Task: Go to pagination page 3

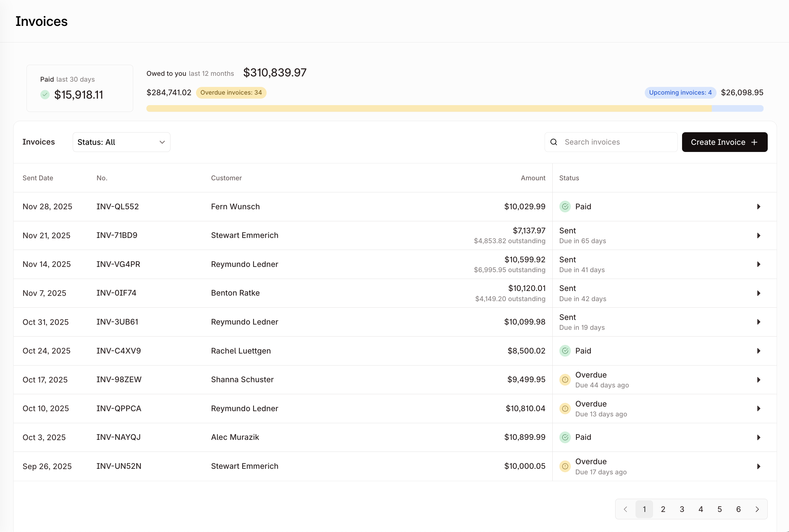Action: (x=682, y=509)
